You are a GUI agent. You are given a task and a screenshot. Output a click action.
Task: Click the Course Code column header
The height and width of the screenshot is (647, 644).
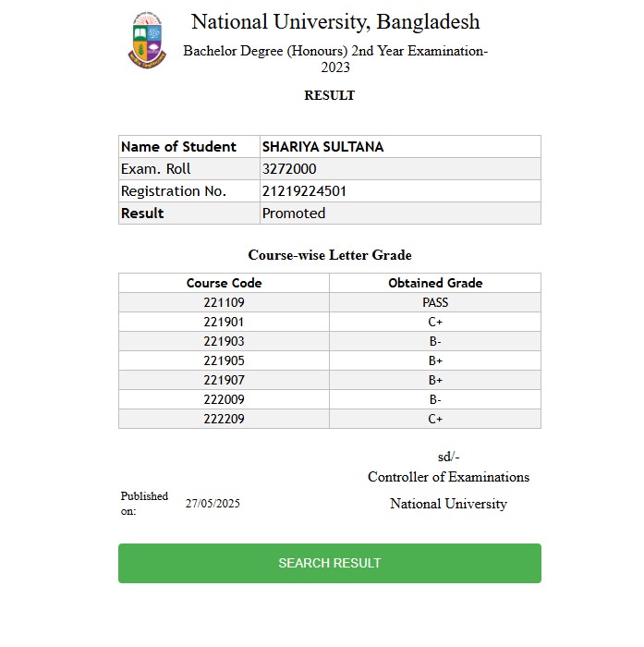pos(224,283)
